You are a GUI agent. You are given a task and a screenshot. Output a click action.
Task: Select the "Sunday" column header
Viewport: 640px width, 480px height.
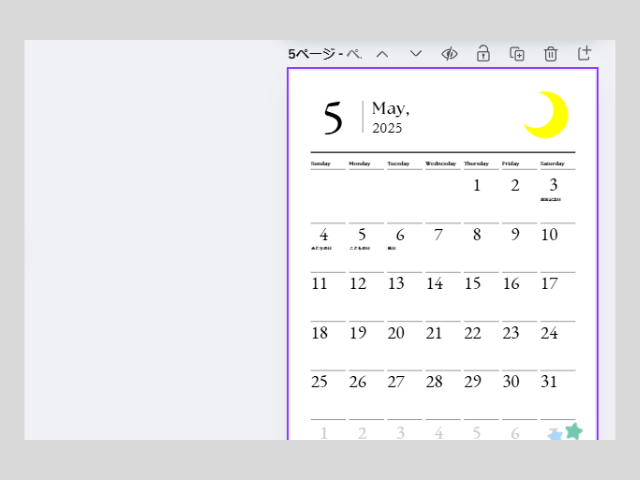320,163
